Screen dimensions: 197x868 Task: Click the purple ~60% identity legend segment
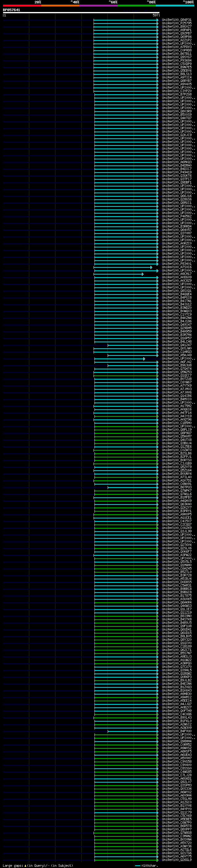(98, 6)
